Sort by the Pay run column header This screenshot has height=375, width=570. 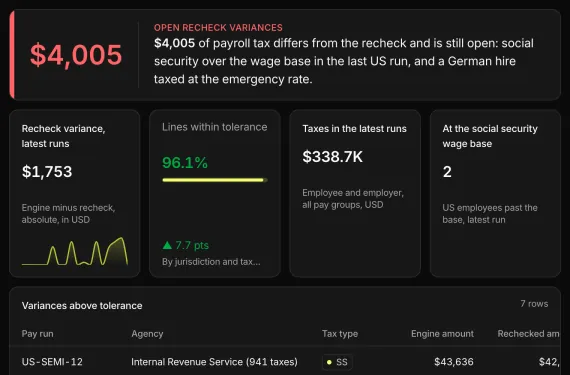37,334
